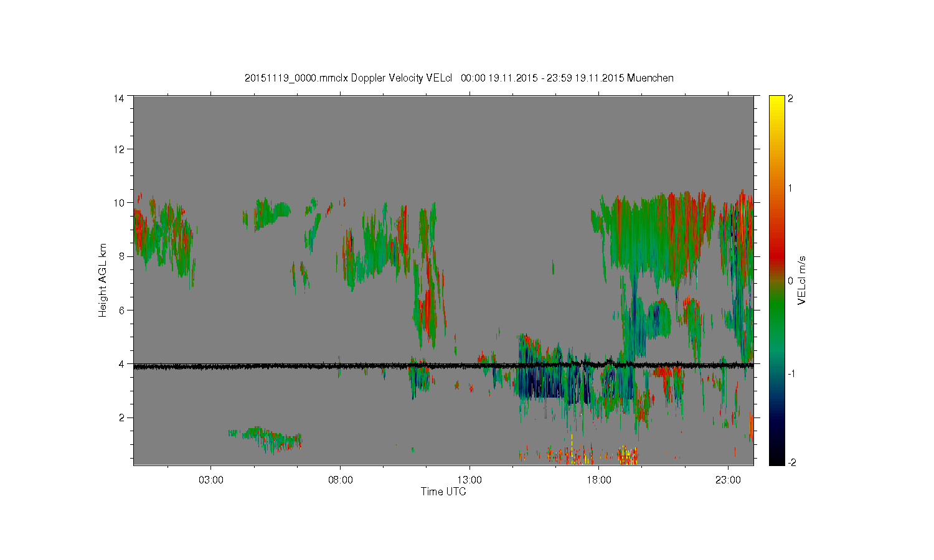Screen dimensions: 934x560
Task: Click the plot title text at top
Action: pyautogui.click(x=459, y=78)
